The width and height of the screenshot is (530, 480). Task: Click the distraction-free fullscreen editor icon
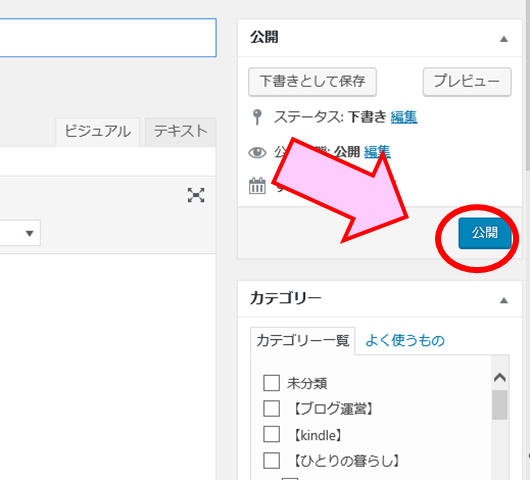[196, 195]
